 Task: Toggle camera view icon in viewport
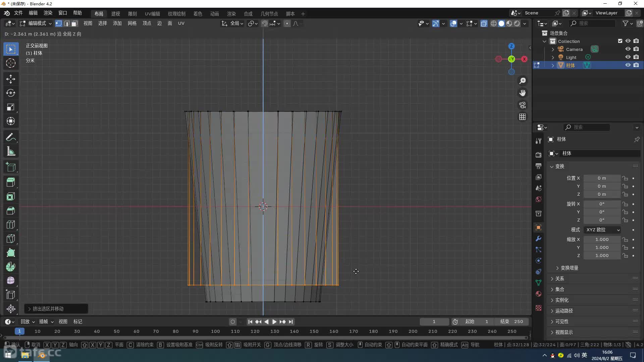click(x=523, y=105)
